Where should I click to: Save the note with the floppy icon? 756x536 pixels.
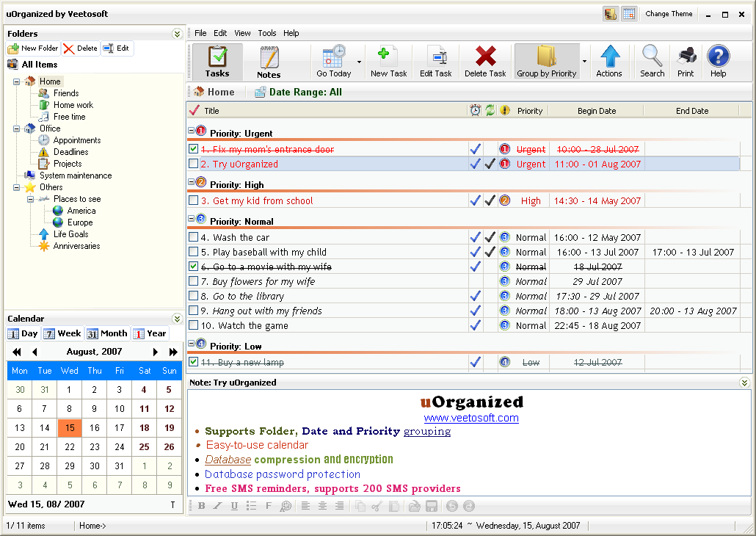[x=432, y=506]
